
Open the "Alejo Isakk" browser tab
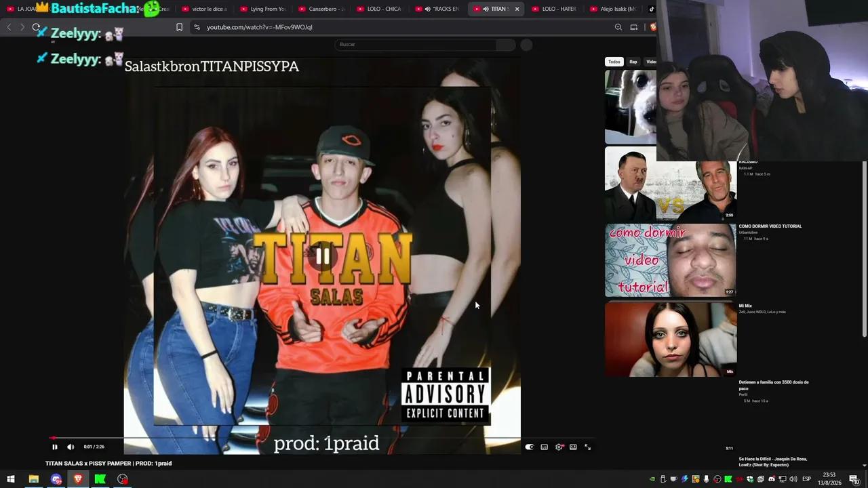tap(612, 9)
